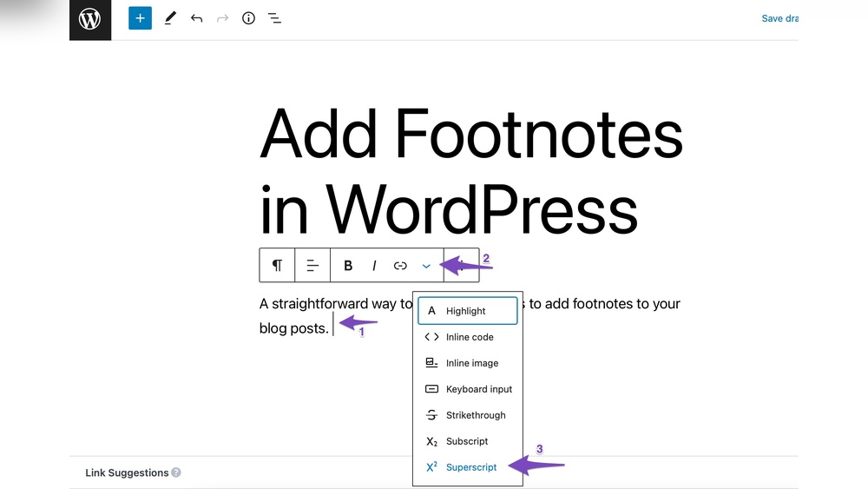Redo the last undone change

pyautogui.click(x=222, y=18)
